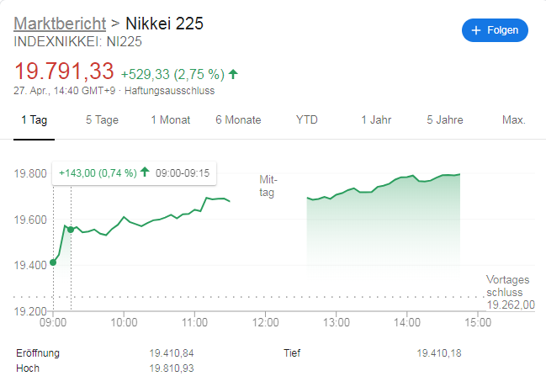The width and height of the screenshot is (546, 392).
Task: Click the green arrow in the chart tooltip
Action: [x=145, y=172]
